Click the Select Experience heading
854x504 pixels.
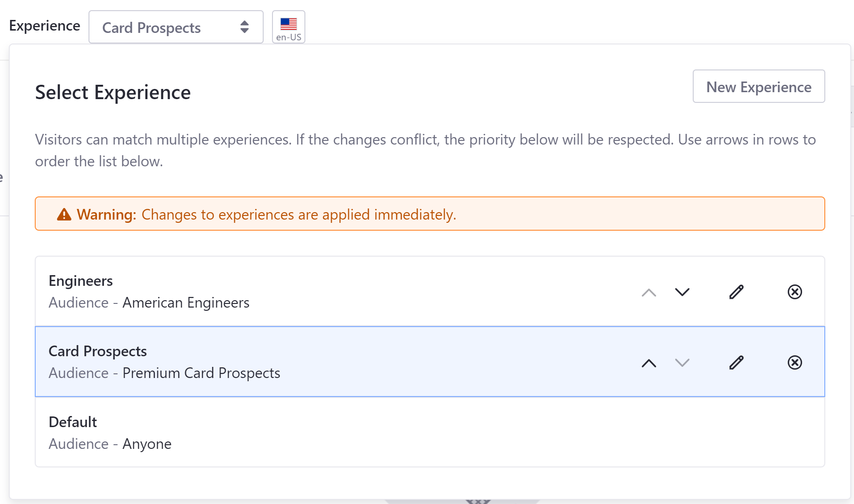click(113, 92)
